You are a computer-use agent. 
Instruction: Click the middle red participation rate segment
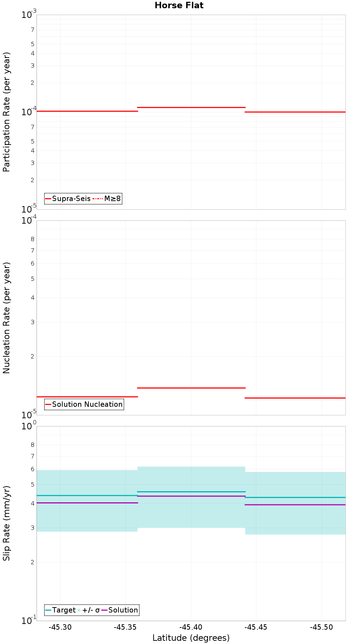191,107
